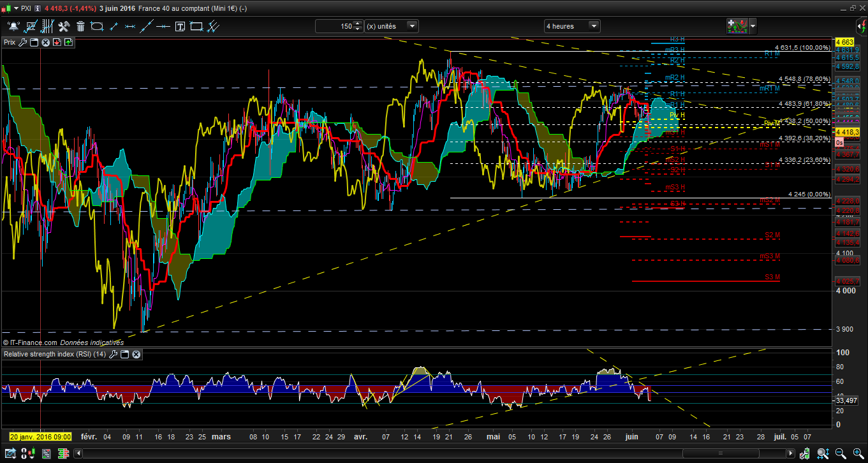Expand the indicator button dropdown arrow
The width and height of the screenshot is (868, 463).
click(x=753, y=26)
